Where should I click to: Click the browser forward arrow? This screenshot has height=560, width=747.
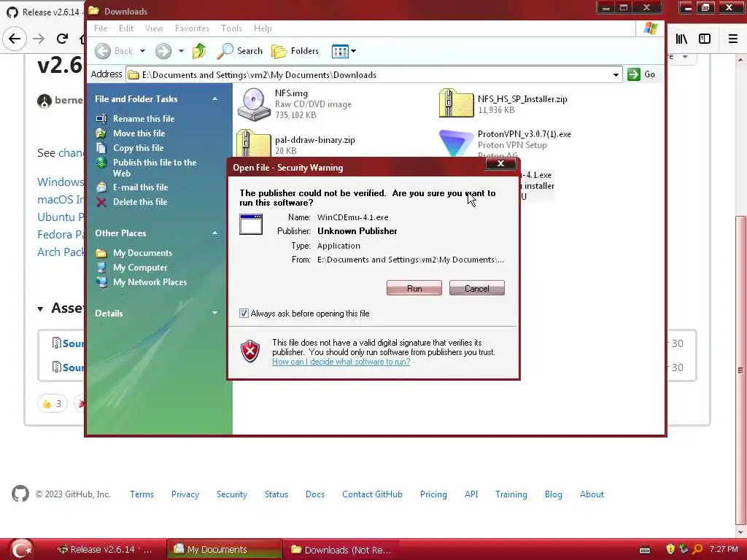pos(39,39)
